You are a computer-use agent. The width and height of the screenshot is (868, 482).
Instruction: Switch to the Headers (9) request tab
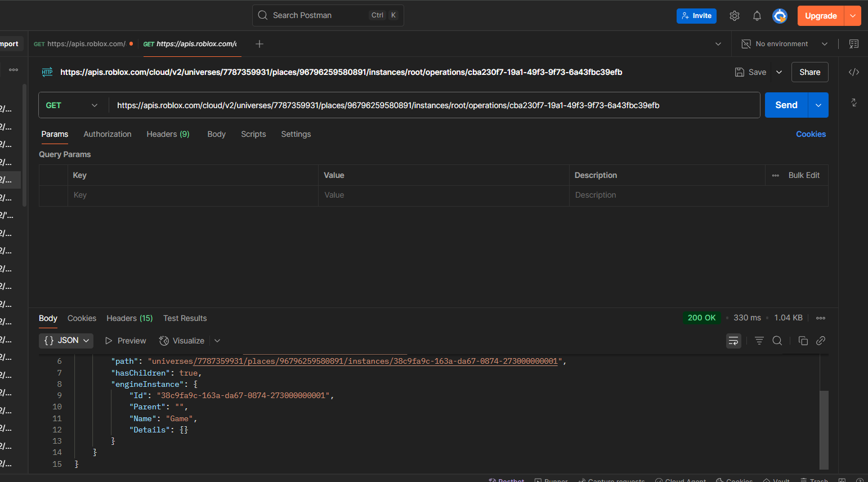(x=168, y=134)
